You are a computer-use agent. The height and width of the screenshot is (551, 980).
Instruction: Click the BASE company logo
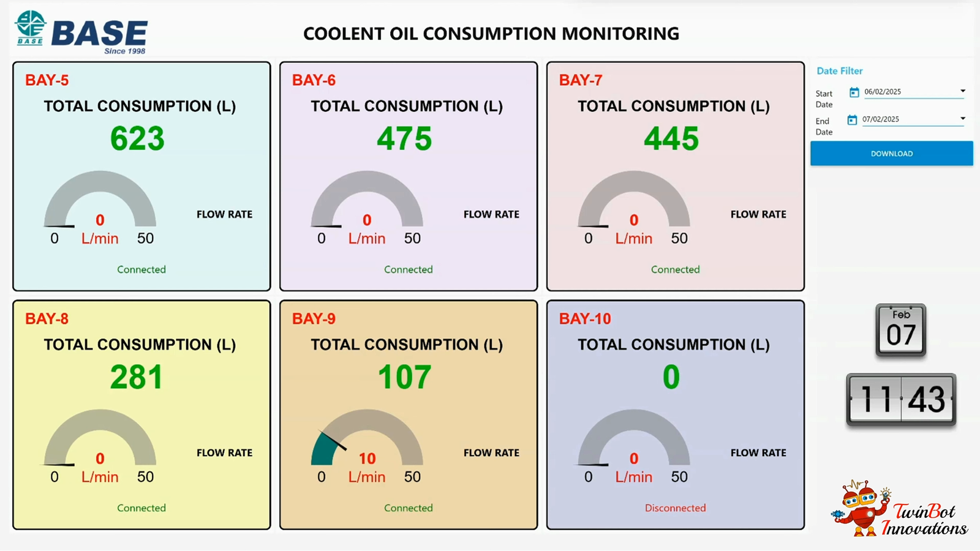click(81, 33)
